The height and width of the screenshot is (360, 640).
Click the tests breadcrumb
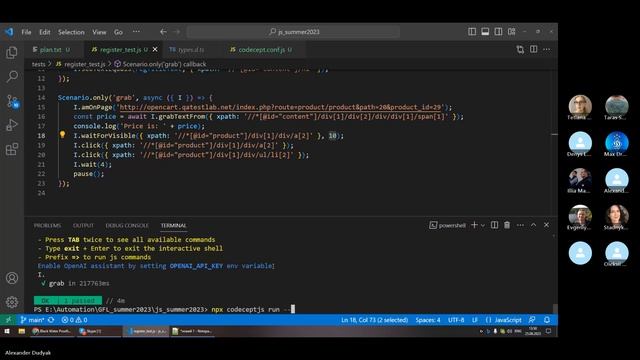coord(38,64)
